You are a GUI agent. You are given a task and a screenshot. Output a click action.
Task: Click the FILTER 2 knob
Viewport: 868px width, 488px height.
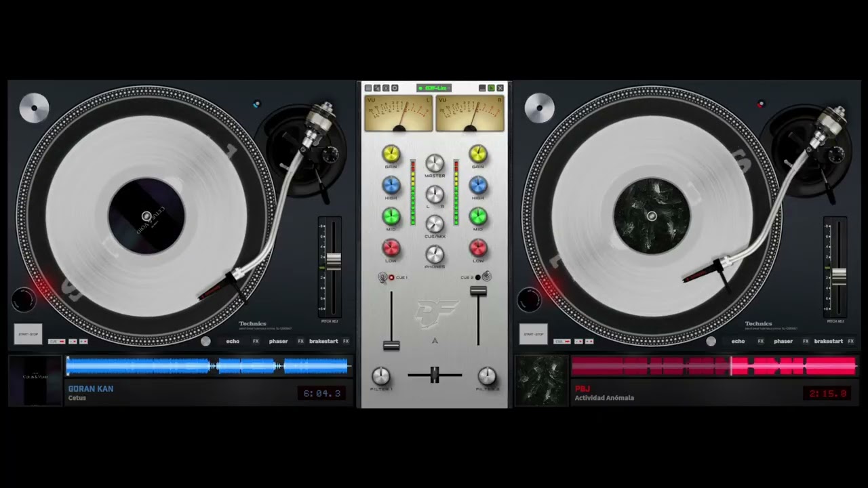[487, 376]
